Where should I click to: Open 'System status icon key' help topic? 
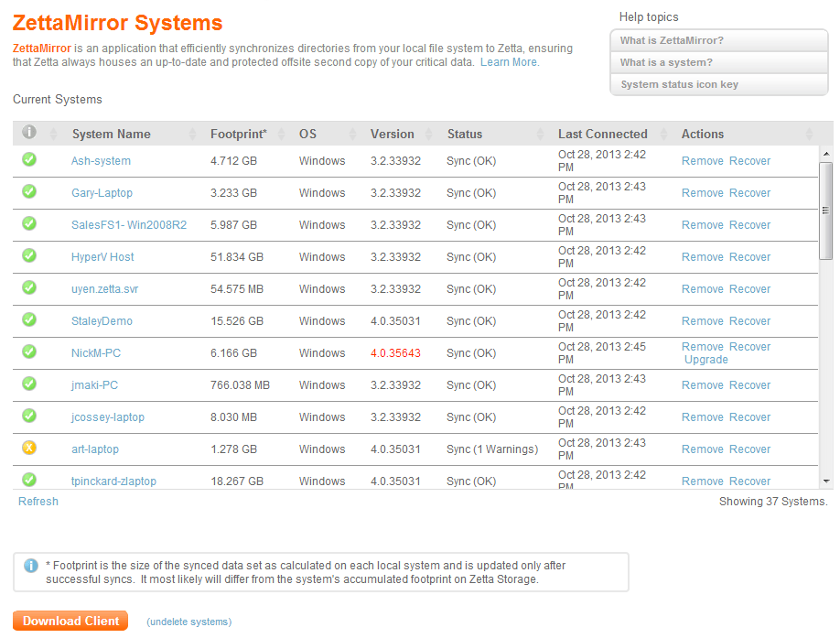719,84
